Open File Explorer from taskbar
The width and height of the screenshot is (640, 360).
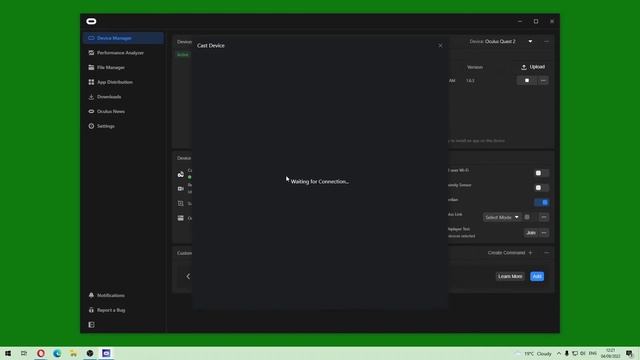coord(73,353)
